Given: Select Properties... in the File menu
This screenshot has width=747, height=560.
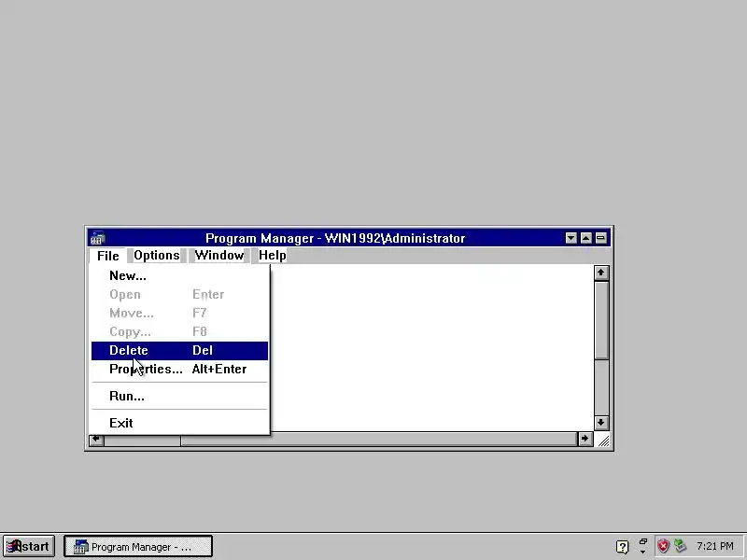Looking at the screenshot, I should pyautogui.click(x=179, y=369).
